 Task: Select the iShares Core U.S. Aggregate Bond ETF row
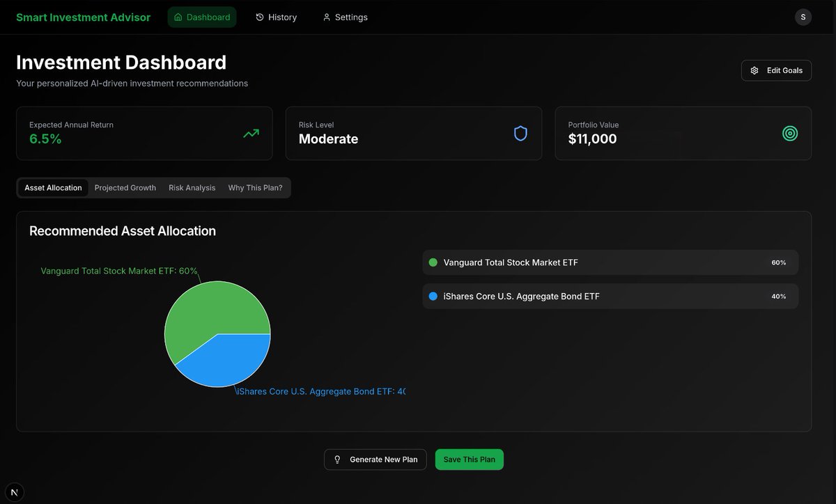tap(610, 296)
